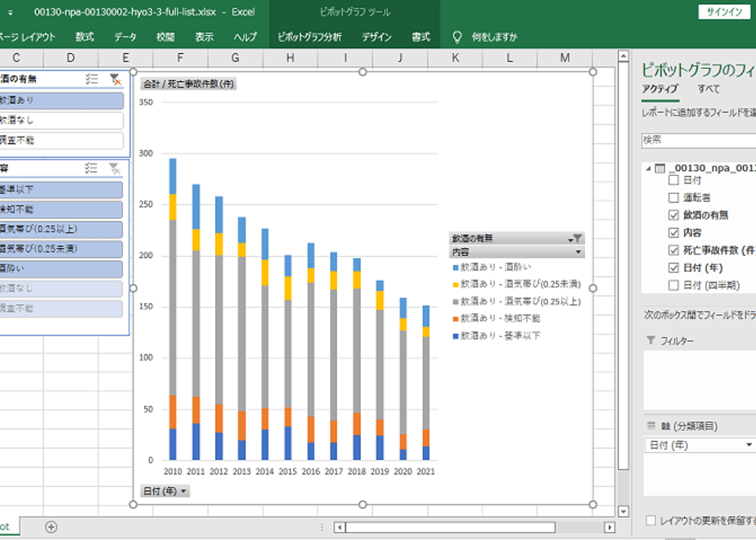Open the 校閲 ribbon tab

click(166, 37)
